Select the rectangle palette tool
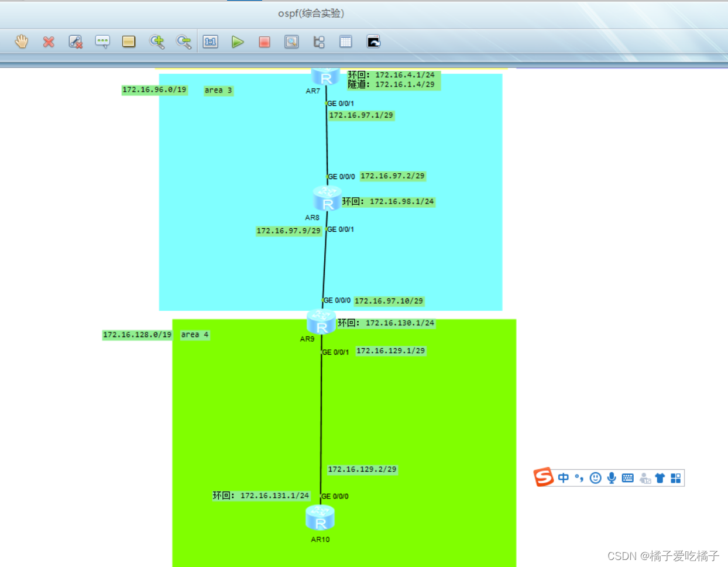 (129, 42)
